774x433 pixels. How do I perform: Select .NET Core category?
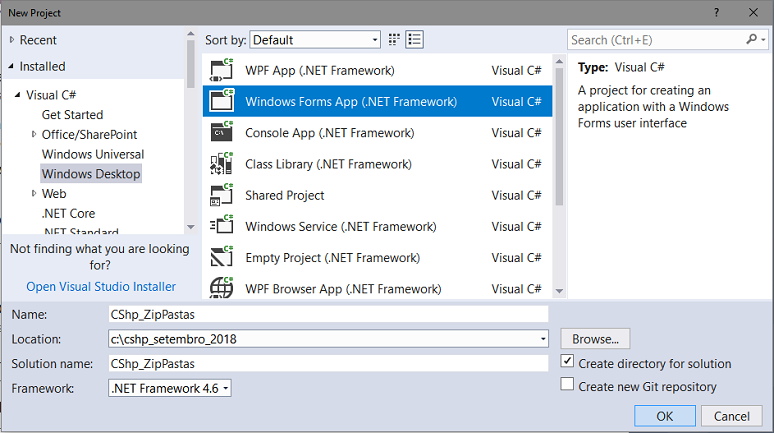tap(69, 213)
